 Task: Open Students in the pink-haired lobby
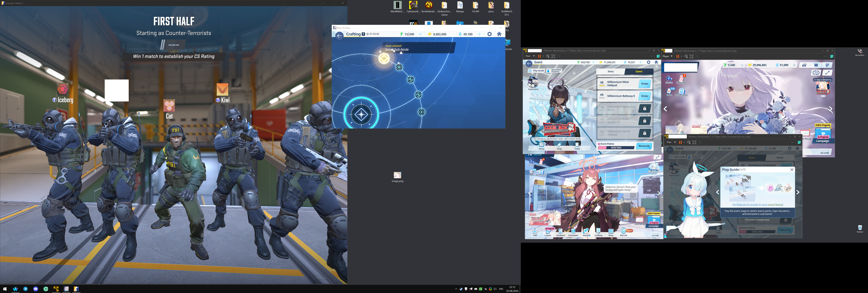pos(560,232)
